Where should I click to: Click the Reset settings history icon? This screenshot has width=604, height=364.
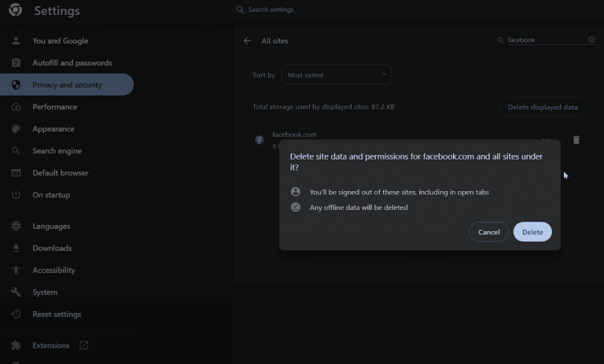click(16, 314)
